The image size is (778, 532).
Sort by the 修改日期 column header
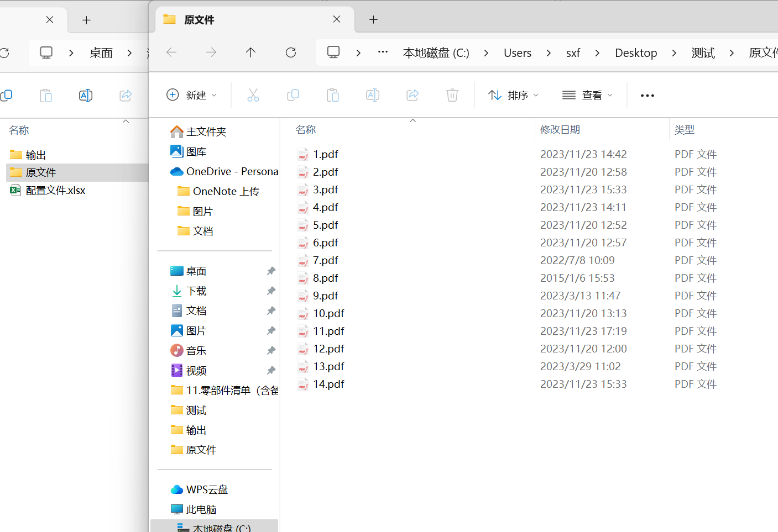pos(560,129)
